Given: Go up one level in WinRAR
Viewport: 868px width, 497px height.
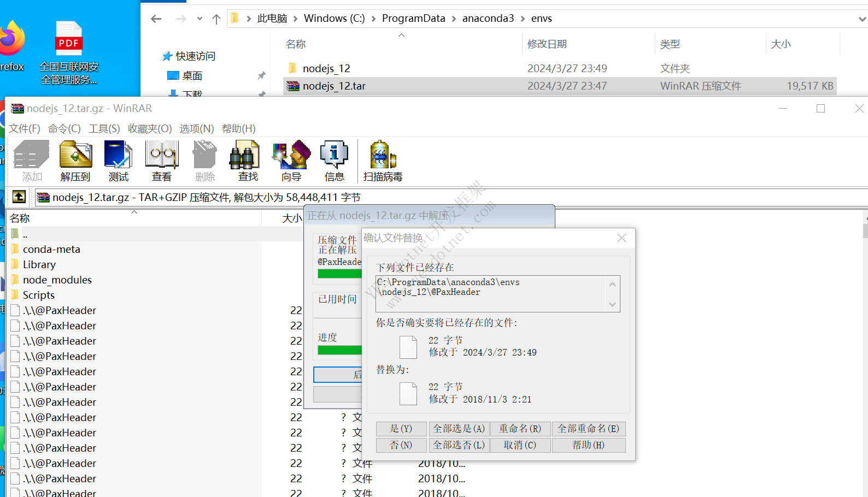Looking at the screenshot, I should [19, 197].
